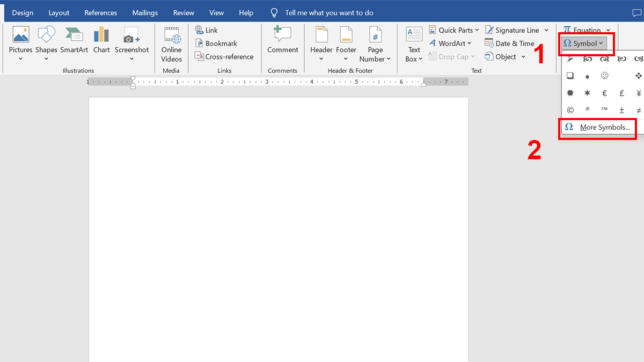
Task: Open the Page Number dropdown
Action: pos(375,43)
